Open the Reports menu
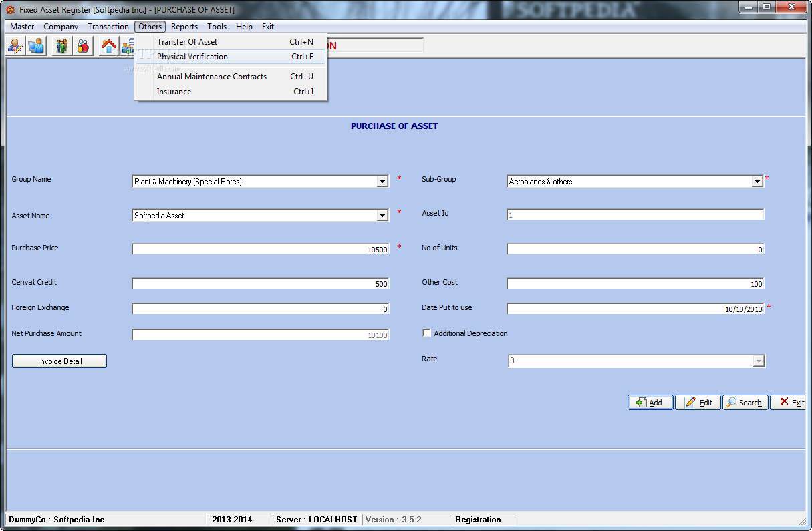The width and height of the screenshot is (812, 531). tap(184, 27)
